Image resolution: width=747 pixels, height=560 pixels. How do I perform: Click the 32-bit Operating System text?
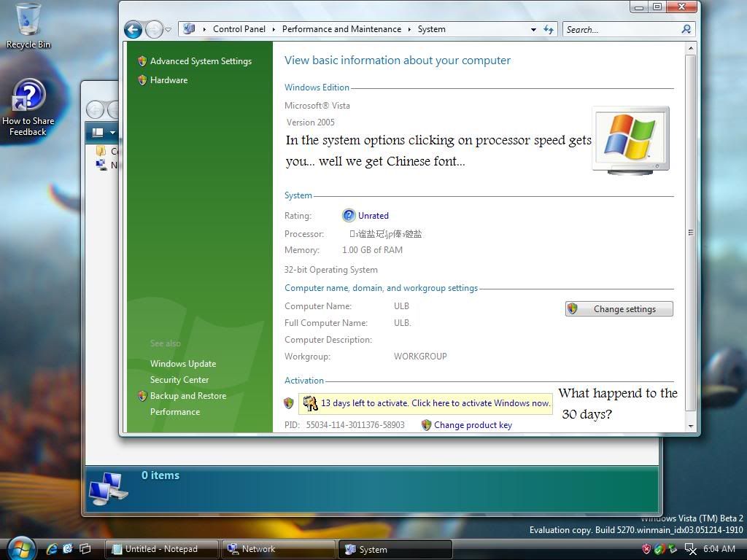(330, 270)
